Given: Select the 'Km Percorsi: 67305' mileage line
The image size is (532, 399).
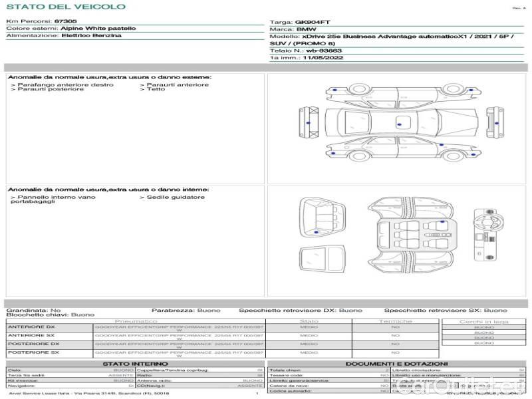Looking at the screenshot, I should [x=41, y=21].
